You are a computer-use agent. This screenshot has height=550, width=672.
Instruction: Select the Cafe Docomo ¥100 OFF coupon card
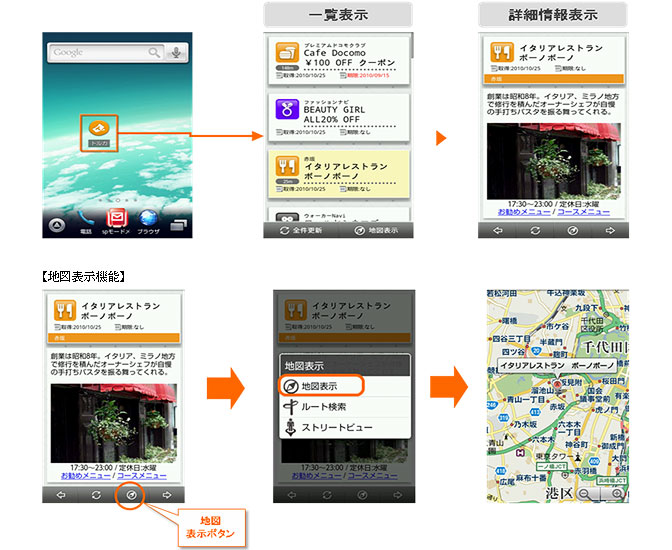(338, 60)
